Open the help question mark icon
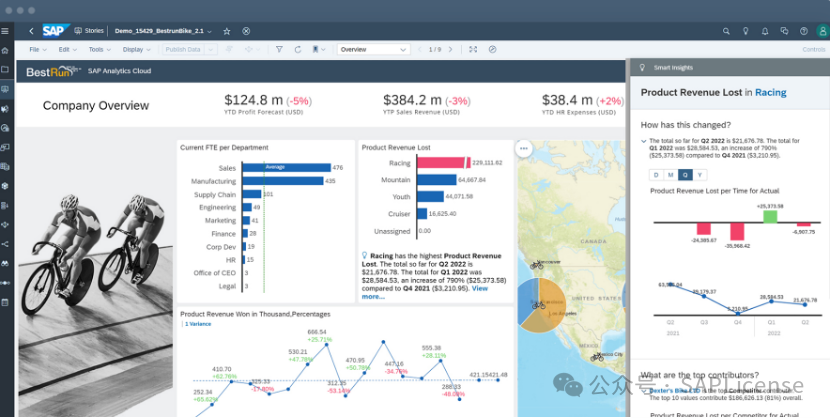This screenshot has height=418, width=830. point(804,31)
